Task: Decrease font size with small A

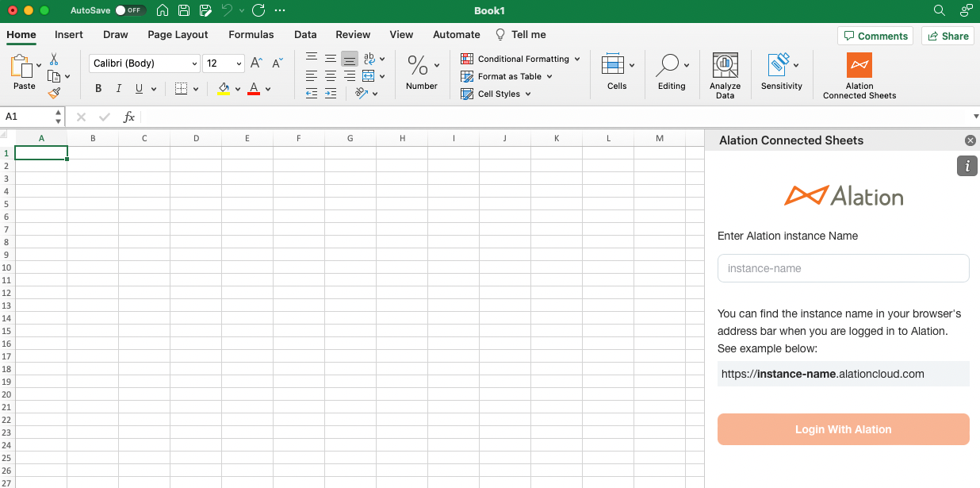Action: click(278, 63)
